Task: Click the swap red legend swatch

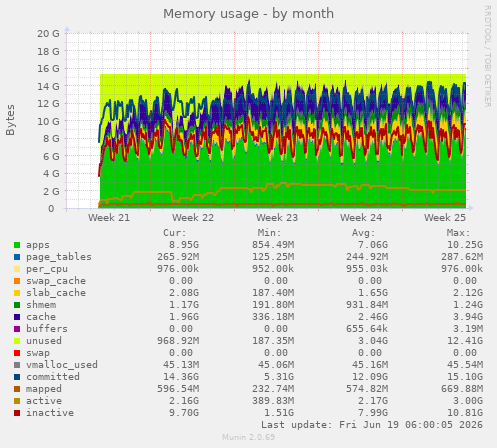Action: [x=17, y=353]
